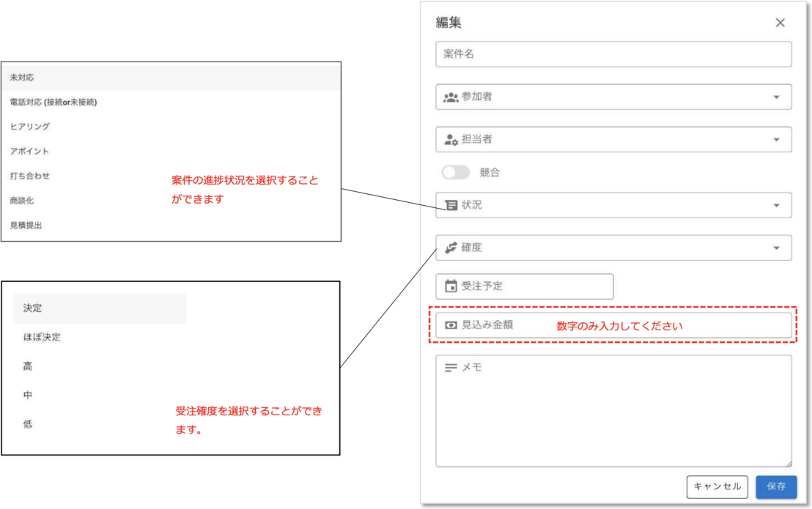This screenshot has width=812, height=509.
Task: Click the participants group icon
Action: click(x=451, y=97)
